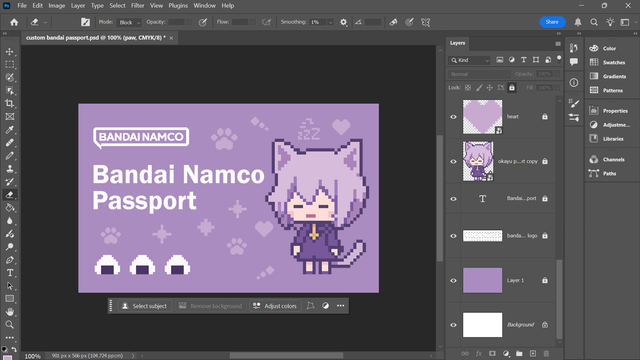The image size is (640, 360).
Task: Add layer style fx icon
Action: coord(479,353)
